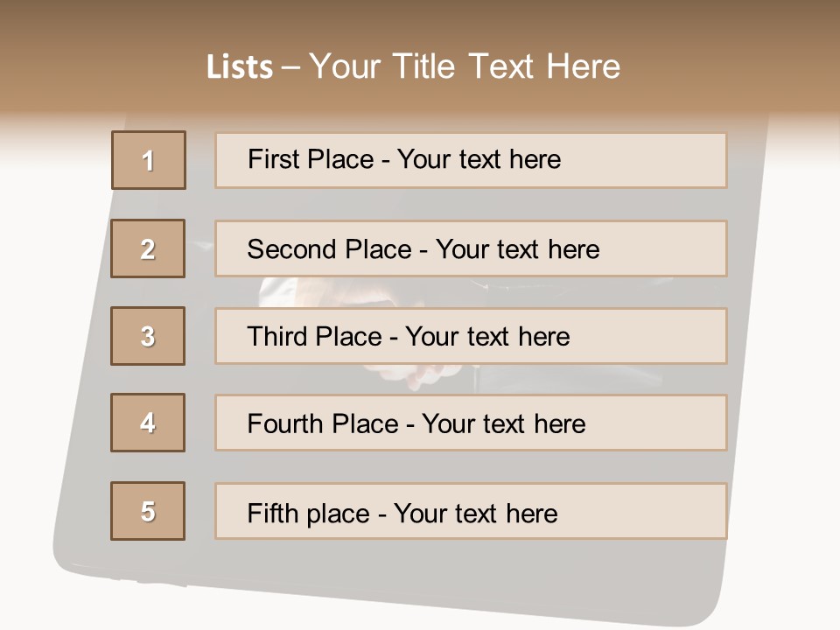Click the word "Text" in slide title
840x630 pixels.
pos(502,66)
